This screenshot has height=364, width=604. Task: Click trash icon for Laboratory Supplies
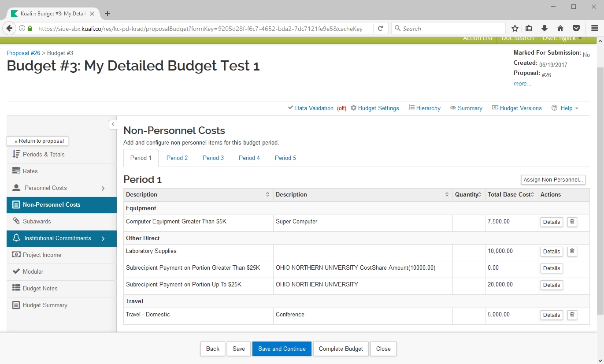click(x=572, y=251)
